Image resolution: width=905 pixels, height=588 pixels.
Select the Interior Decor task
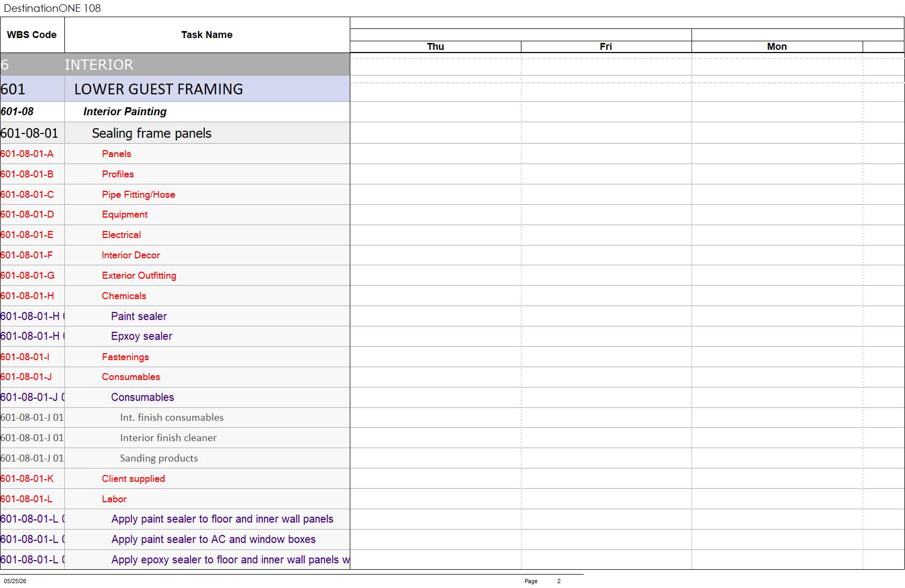pos(131,255)
